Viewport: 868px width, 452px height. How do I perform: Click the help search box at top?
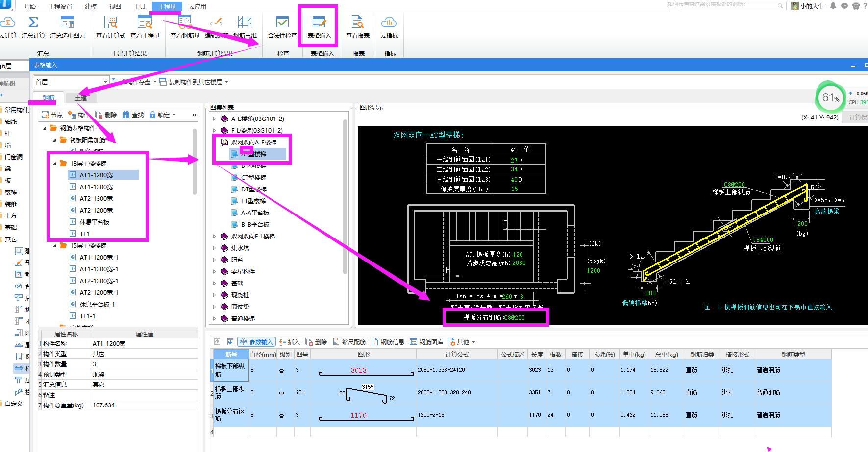point(725,5)
